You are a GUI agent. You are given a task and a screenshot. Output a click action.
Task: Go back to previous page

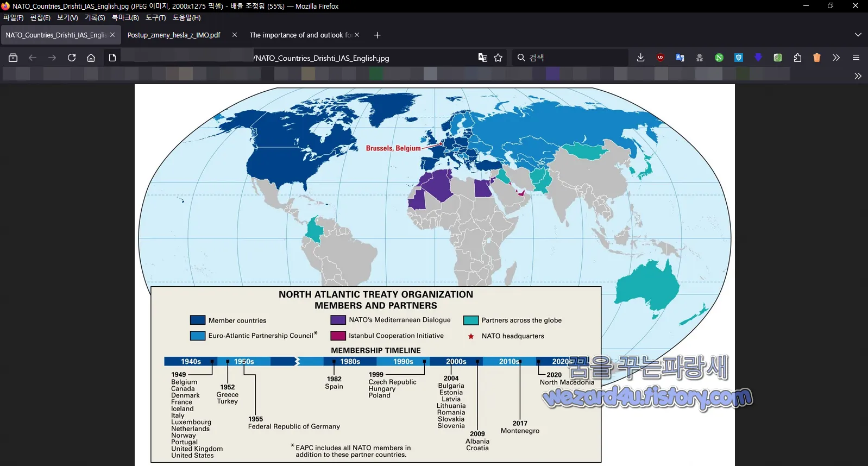coord(33,58)
